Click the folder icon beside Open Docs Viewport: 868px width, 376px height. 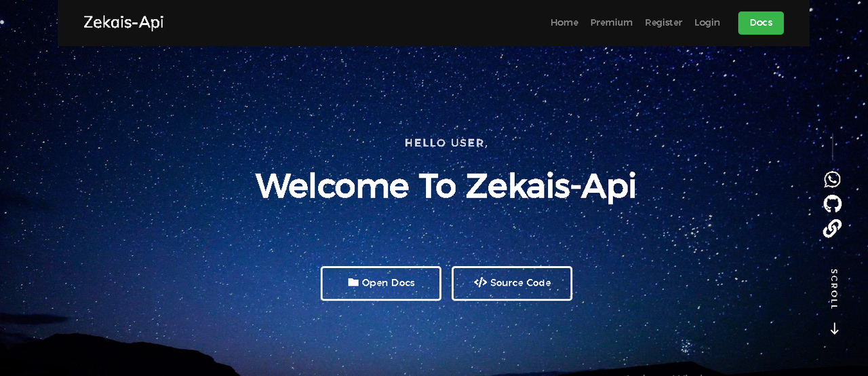353,282
